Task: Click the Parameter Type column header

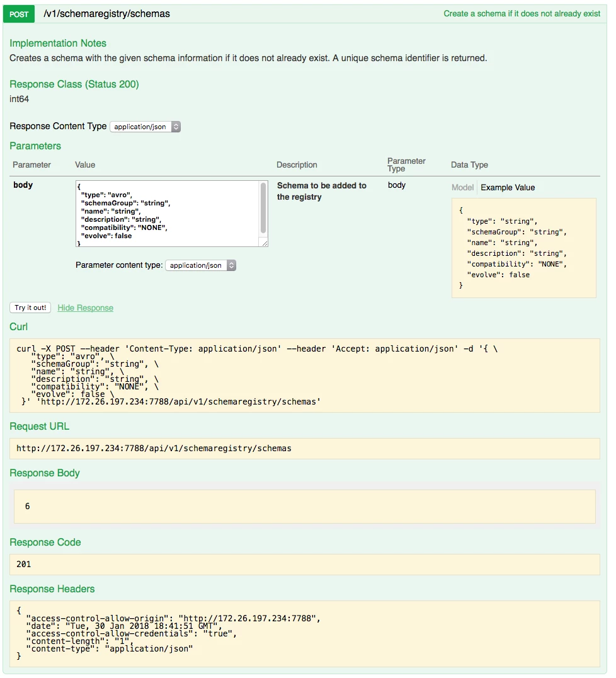Action: [406, 164]
